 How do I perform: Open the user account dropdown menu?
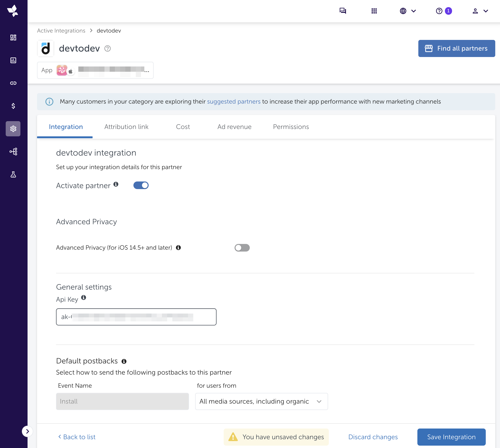(x=480, y=11)
